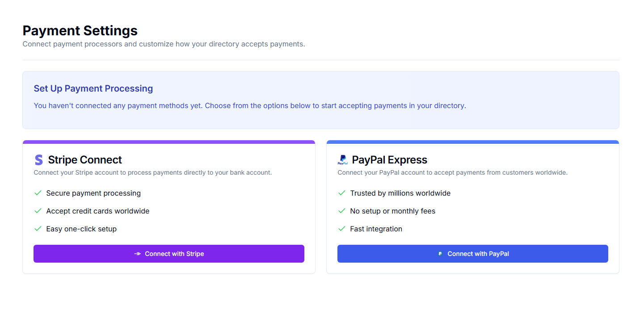644x314 pixels.
Task: Click the PayPal Express title text
Action: (x=389, y=159)
